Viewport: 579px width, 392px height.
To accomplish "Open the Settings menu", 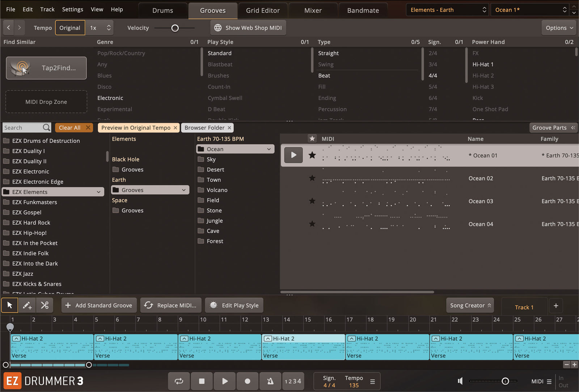I will click(72, 9).
